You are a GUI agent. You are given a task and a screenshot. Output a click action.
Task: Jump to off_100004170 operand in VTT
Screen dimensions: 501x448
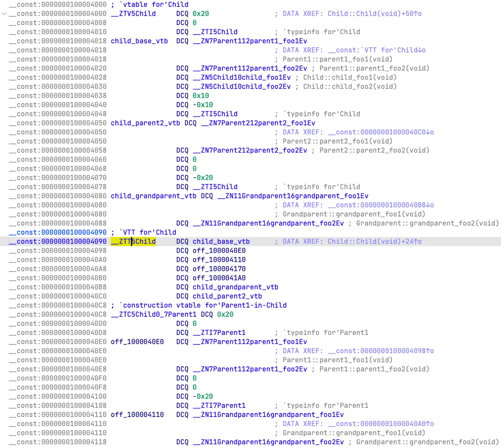pyautogui.click(x=219, y=269)
